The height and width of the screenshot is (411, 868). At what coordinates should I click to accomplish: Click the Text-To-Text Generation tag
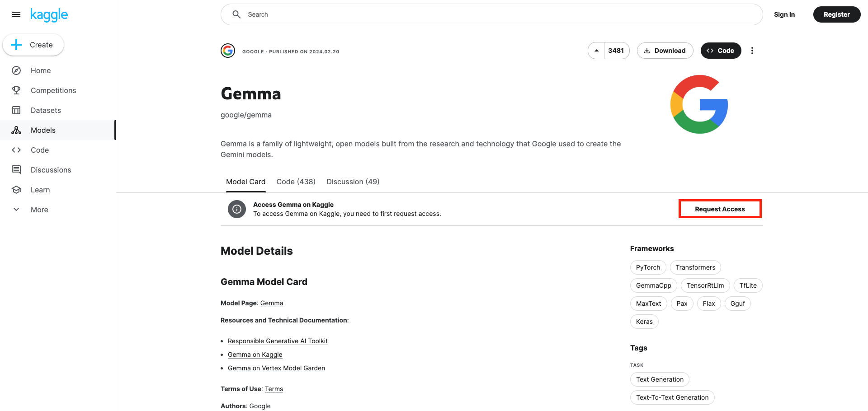point(672,397)
